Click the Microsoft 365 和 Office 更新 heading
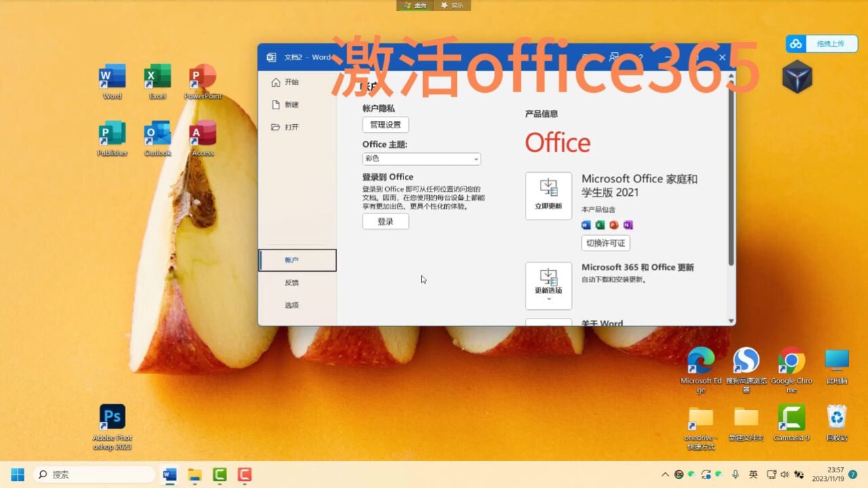Image resolution: width=868 pixels, height=488 pixels. pyautogui.click(x=637, y=268)
